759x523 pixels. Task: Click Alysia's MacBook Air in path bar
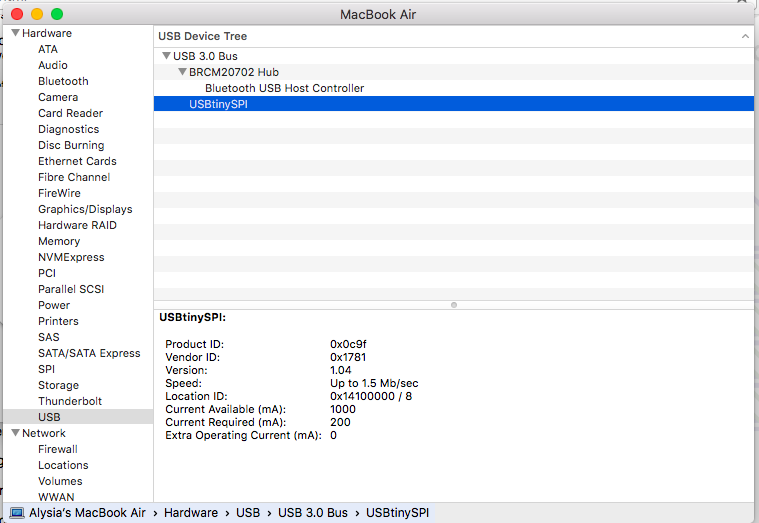pyautogui.click(x=87, y=512)
